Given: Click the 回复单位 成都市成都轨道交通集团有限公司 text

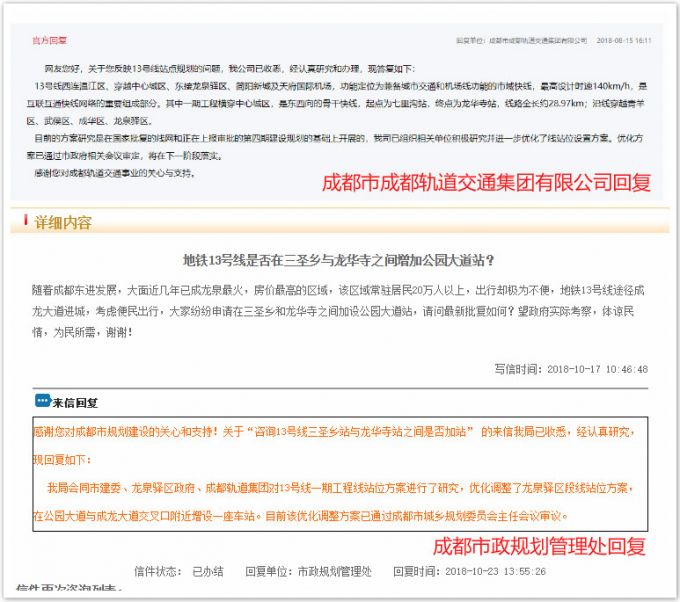Looking at the screenshot, I should click(521, 40).
